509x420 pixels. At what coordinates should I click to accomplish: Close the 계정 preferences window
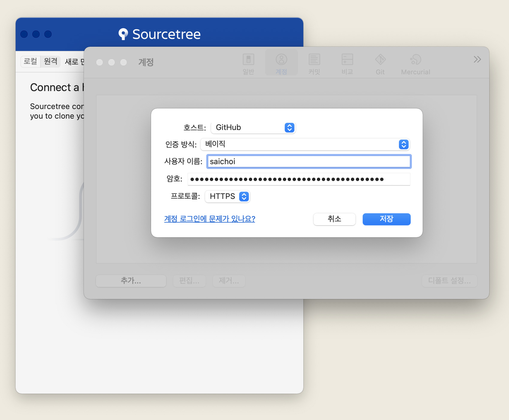(x=100, y=62)
